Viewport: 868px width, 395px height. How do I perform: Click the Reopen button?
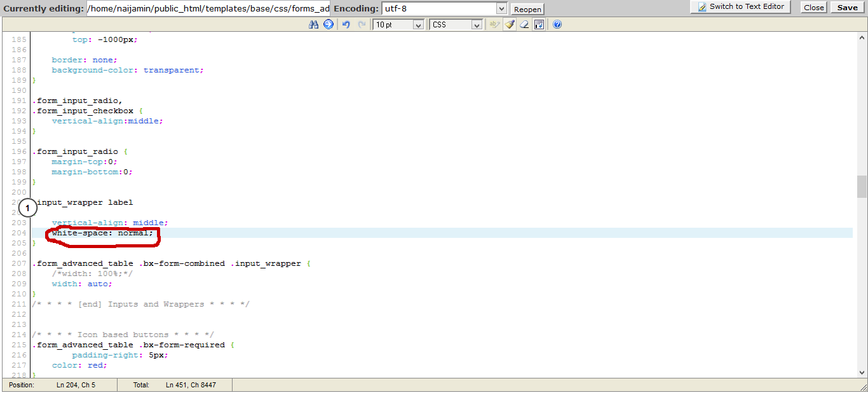[x=527, y=10]
